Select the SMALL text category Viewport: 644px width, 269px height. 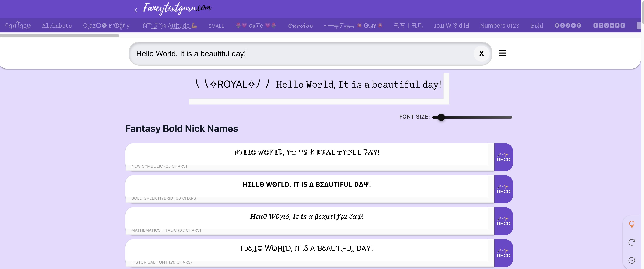[216, 26]
